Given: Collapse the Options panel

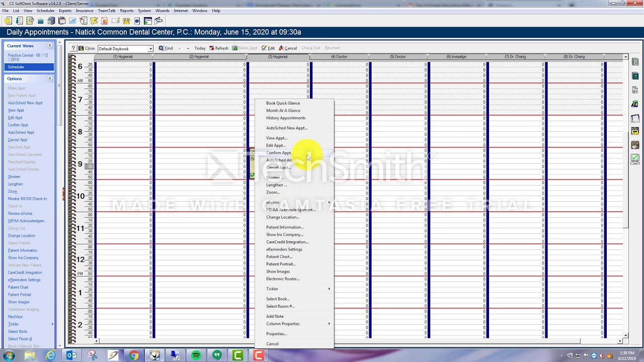Looking at the screenshot, I should (x=50, y=78).
